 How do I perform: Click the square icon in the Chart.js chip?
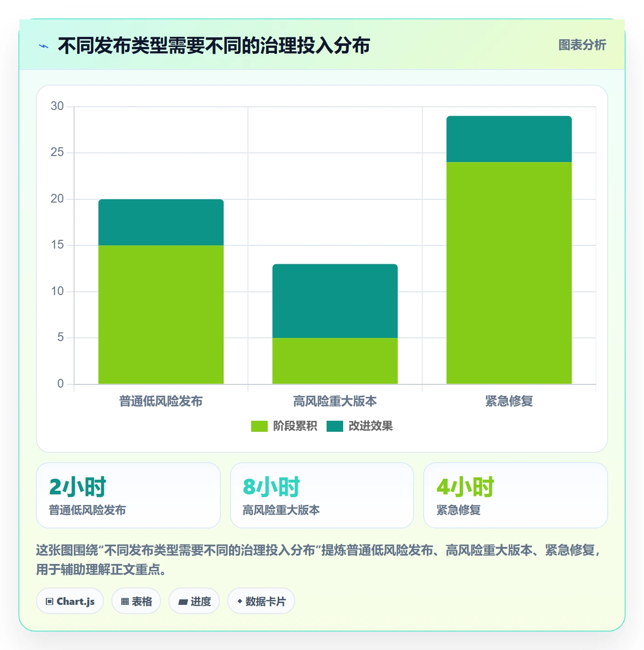[x=50, y=602]
